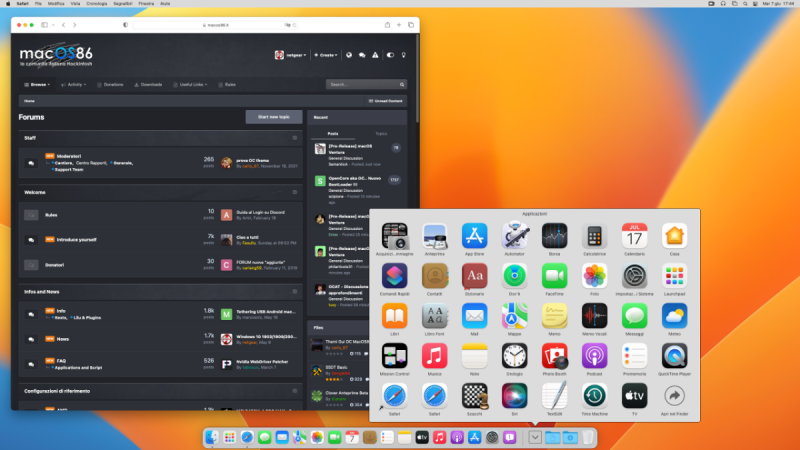Click the Safari window vertical scrollbar
The height and width of the screenshot is (450, 800).
tap(417, 78)
